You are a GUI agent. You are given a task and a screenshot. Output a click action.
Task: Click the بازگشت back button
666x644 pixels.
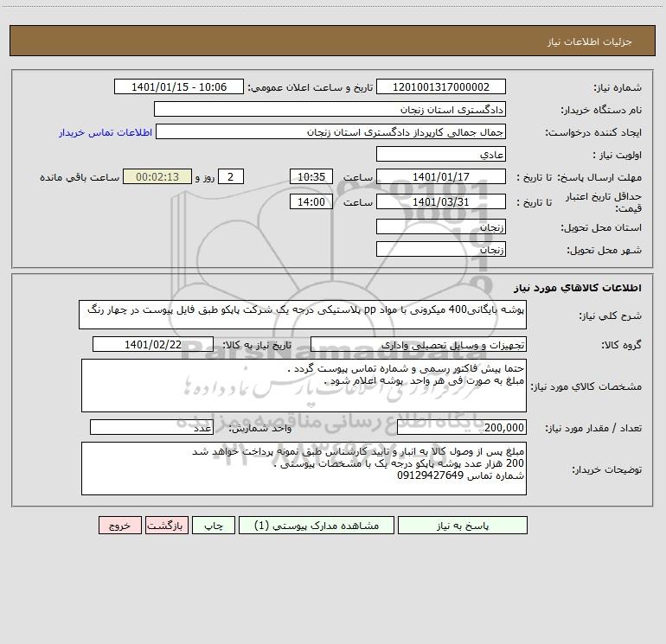pyautogui.click(x=166, y=525)
